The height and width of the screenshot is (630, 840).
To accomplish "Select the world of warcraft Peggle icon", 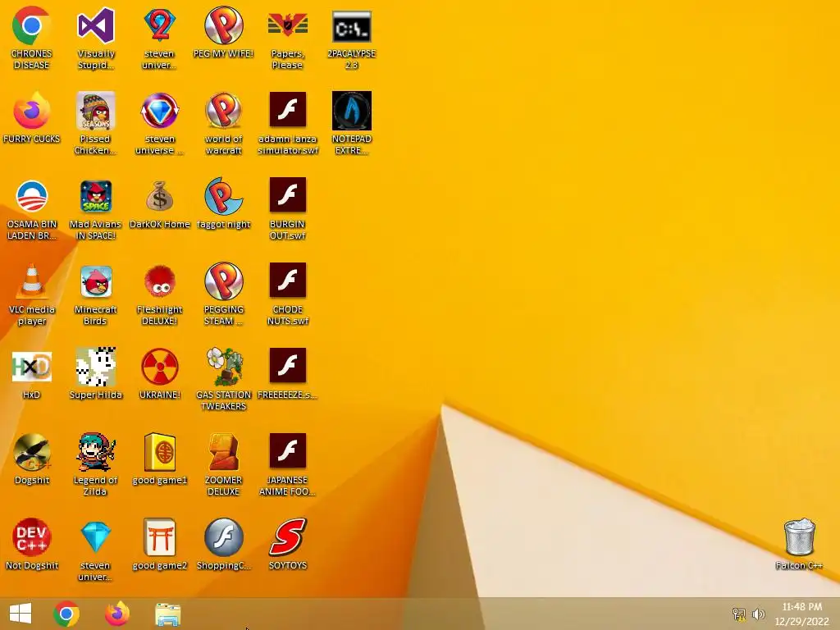I will [x=224, y=111].
